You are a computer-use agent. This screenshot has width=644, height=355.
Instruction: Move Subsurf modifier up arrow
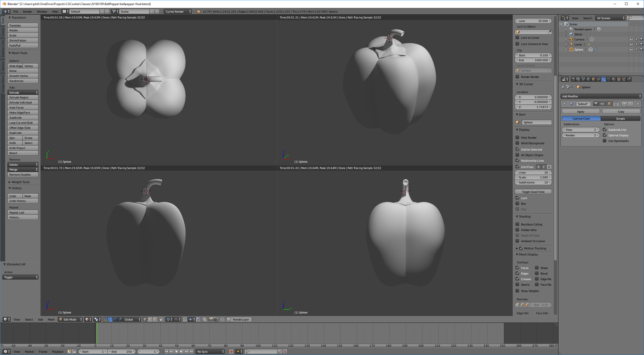[624, 104]
